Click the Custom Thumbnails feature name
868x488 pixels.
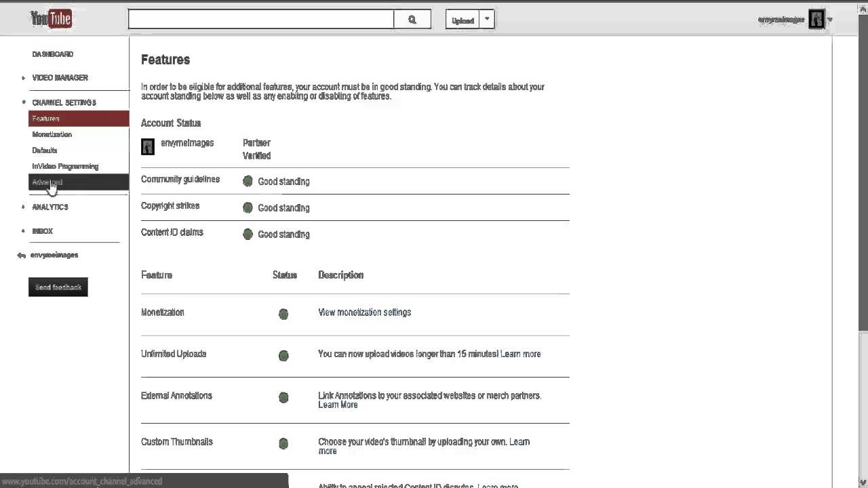tap(177, 442)
